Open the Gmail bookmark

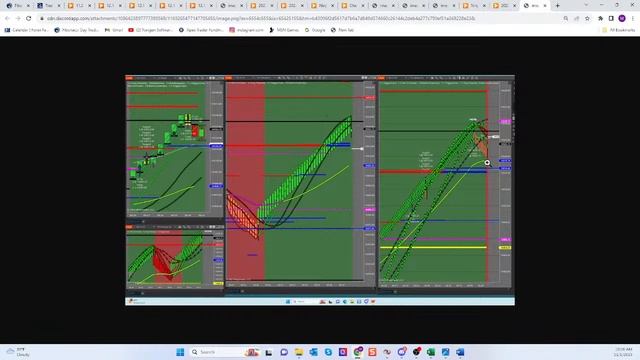114,30
